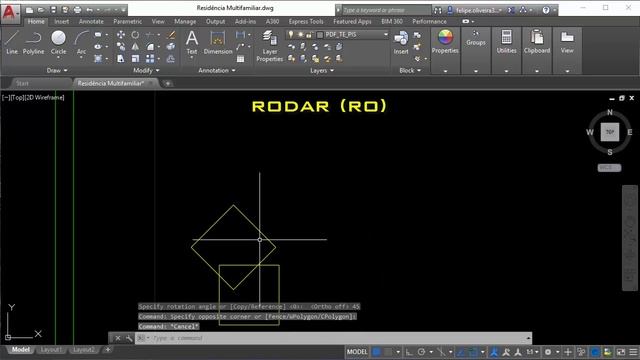Activate the Mirror tool in Modify panel
The image size is (640, 360).
pyautogui.click(x=135, y=47)
